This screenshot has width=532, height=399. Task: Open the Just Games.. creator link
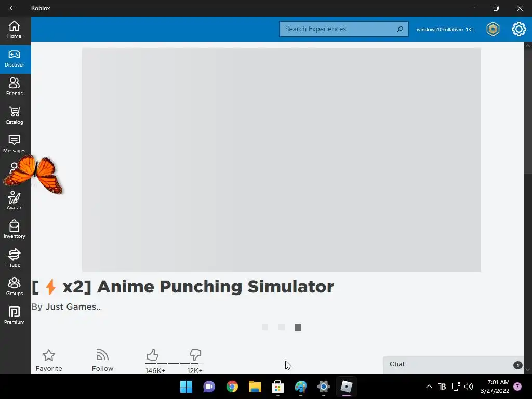click(73, 307)
